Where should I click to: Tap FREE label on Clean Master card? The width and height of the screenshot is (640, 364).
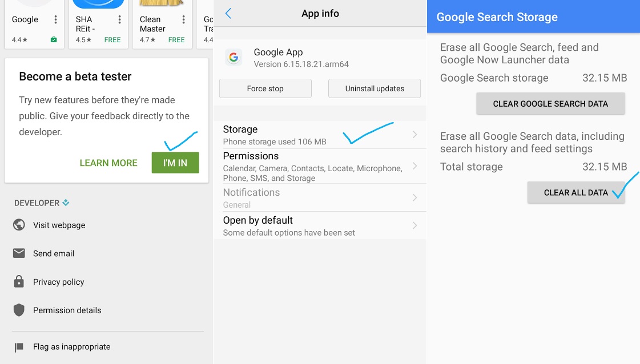[x=176, y=39]
